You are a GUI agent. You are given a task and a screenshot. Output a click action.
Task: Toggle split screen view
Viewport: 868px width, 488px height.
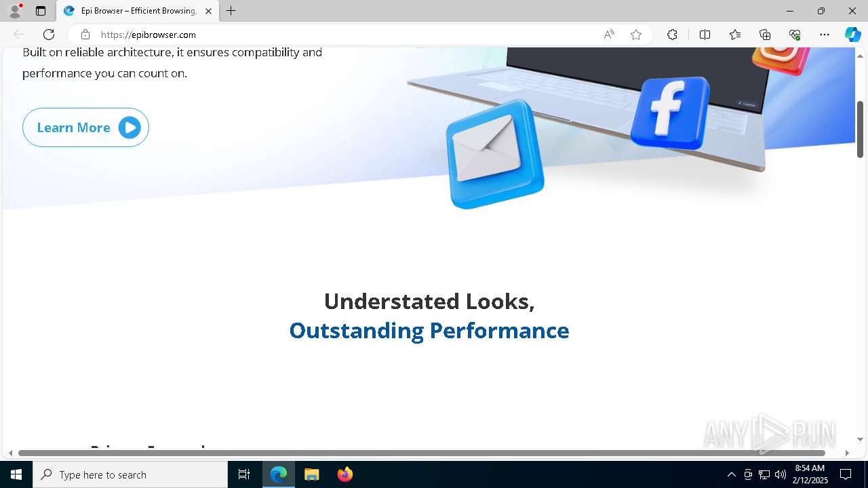tap(705, 35)
